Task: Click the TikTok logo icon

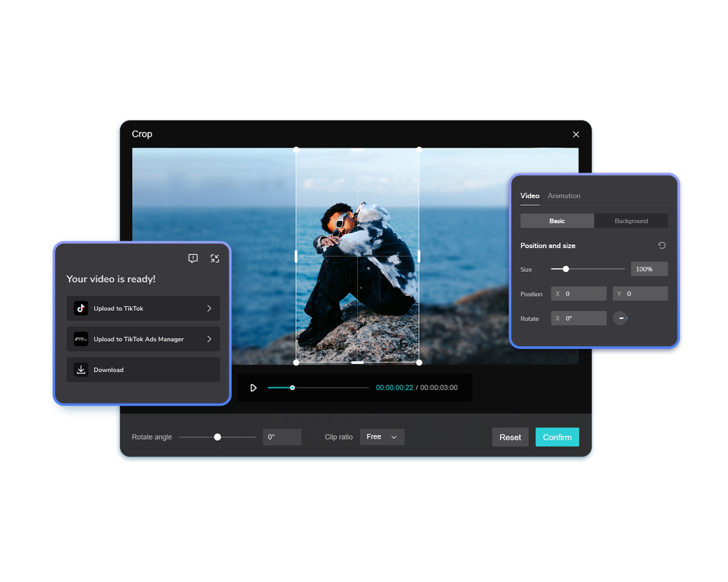Action: click(x=81, y=308)
